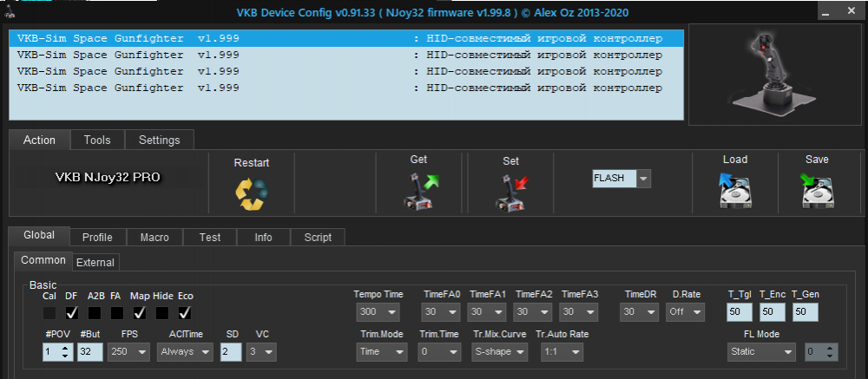Viewport: 868px width, 379px height.
Task: Enable the Hide checkbox
Action: 162,313
